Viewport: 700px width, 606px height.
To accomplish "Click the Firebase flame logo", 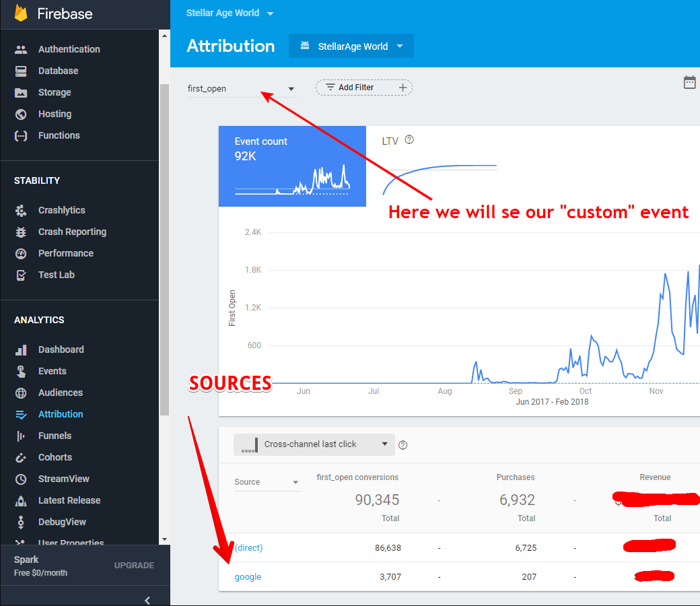I will pyautogui.click(x=21, y=13).
